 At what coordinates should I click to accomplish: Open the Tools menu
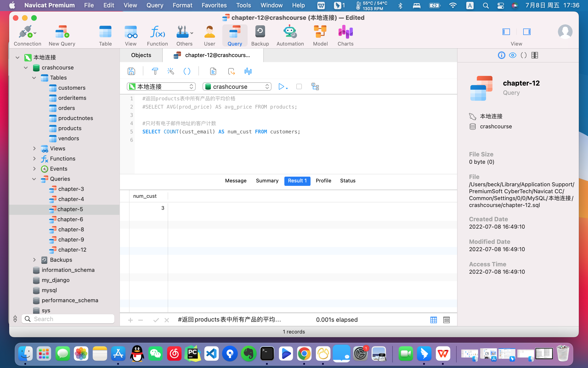[x=243, y=5]
